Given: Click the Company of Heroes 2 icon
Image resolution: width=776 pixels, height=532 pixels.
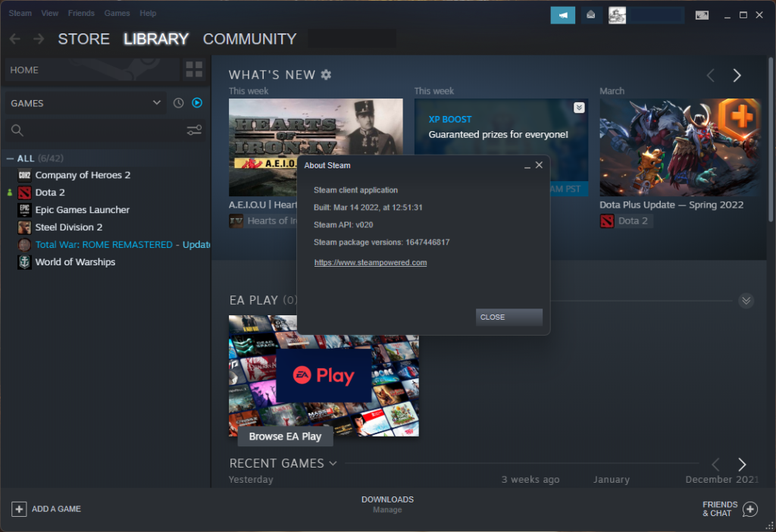Looking at the screenshot, I should click(24, 175).
